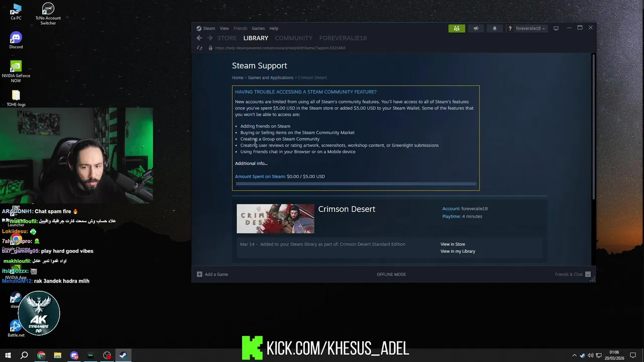Reload the Steam Support page
Viewport: 644px width, 362px height.
tap(200, 48)
